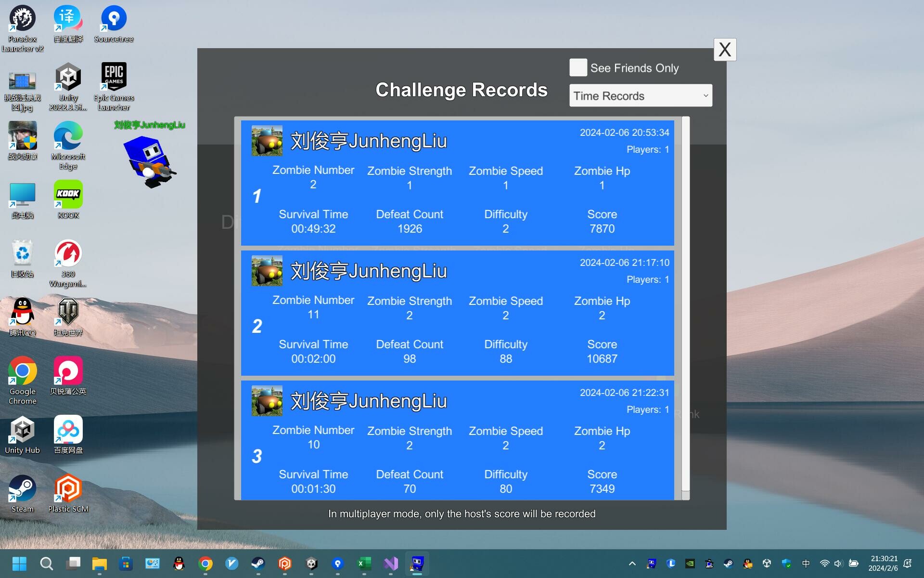This screenshot has height=578, width=924.
Task: Switch to the zombie game on the taskbar
Action: (x=417, y=564)
